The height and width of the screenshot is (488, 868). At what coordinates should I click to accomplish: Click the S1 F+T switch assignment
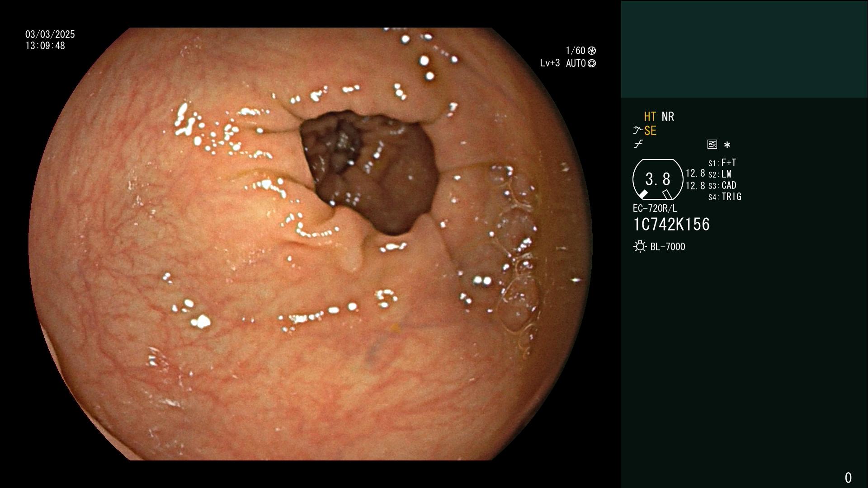[x=722, y=163]
